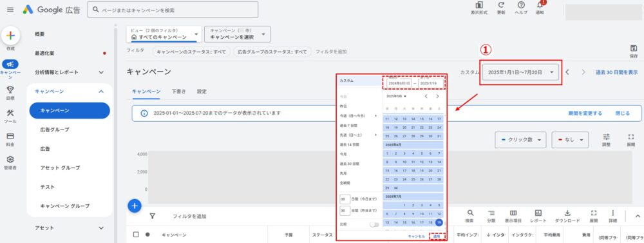This screenshot has width=644, height=243.
Task: Toggle the 比較 compare switch
Action: [374, 224]
